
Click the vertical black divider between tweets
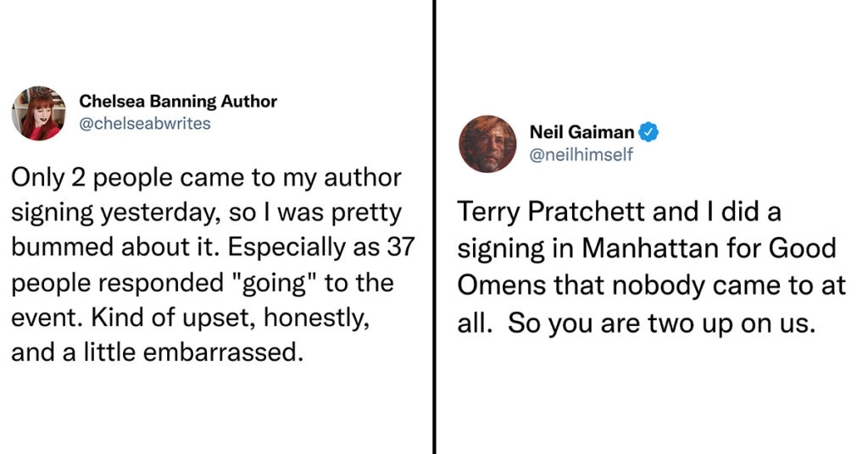coord(435,227)
